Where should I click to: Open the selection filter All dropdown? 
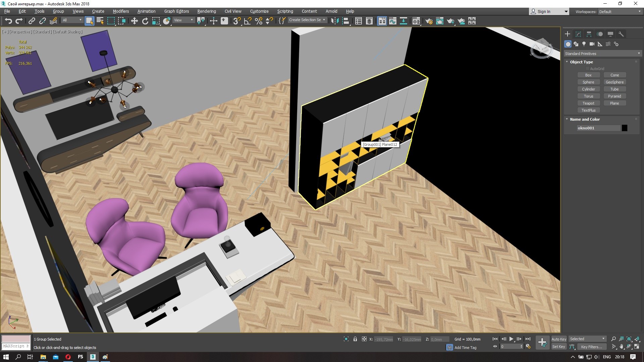(72, 20)
